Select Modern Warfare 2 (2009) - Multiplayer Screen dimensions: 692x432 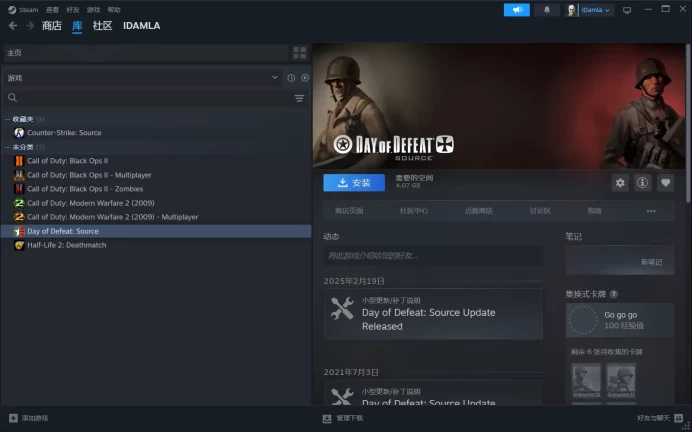[113, 217]
